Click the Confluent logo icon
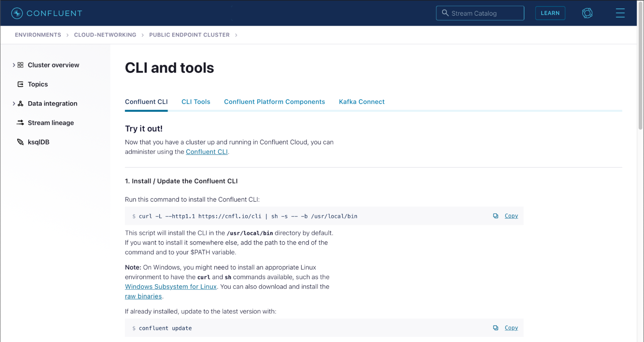Screen dimensions: 644x342 17,13
